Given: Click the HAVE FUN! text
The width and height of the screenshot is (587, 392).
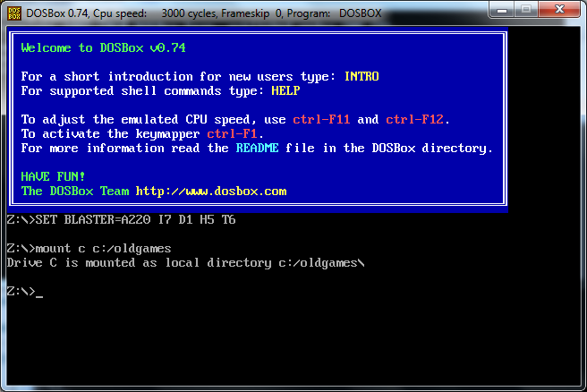Looking at the screenshot, I should pyautogui.click(x=53, y=176).
